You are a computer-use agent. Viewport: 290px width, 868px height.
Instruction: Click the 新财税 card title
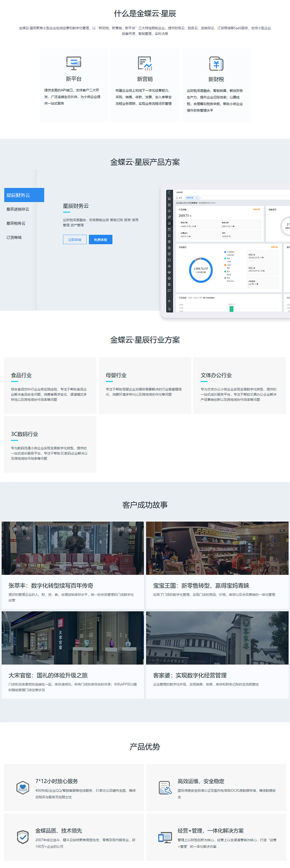[x=216, y=79]
